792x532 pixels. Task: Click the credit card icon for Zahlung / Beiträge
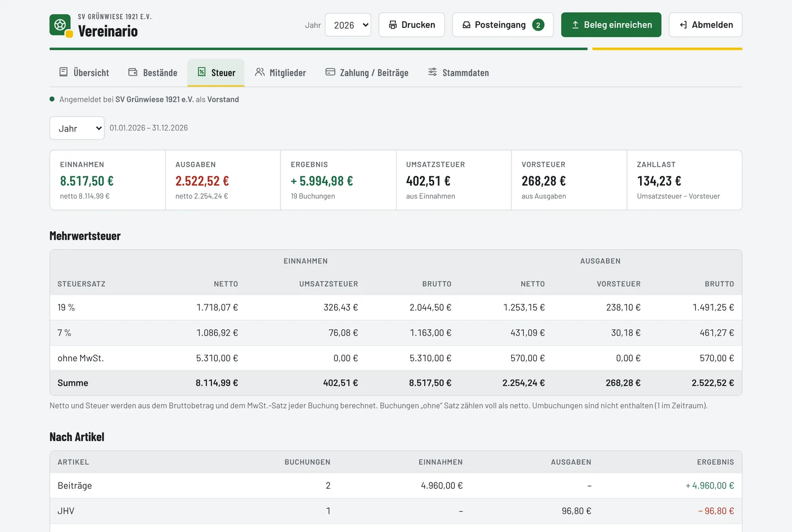(x=330, y=72)
